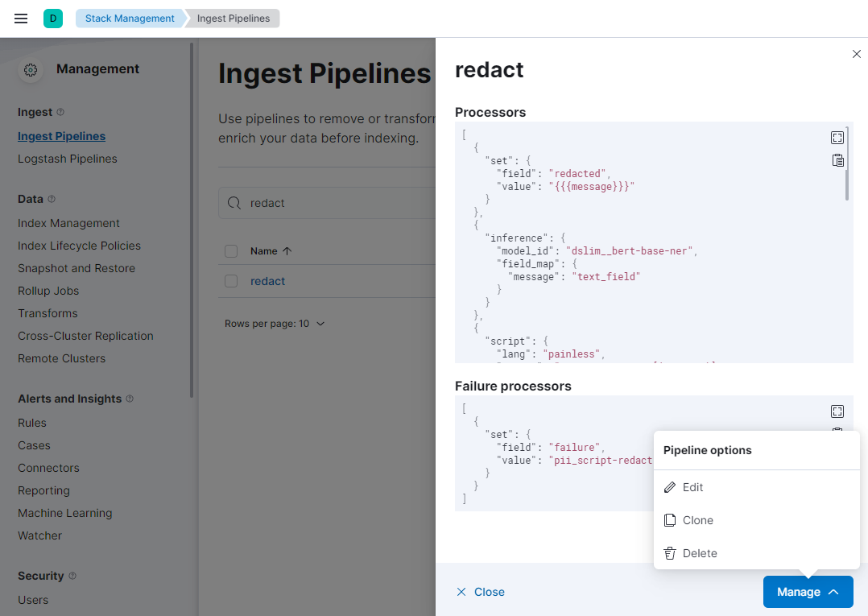
Task: Copy the Processors code to clipboard
Action: 837,160
